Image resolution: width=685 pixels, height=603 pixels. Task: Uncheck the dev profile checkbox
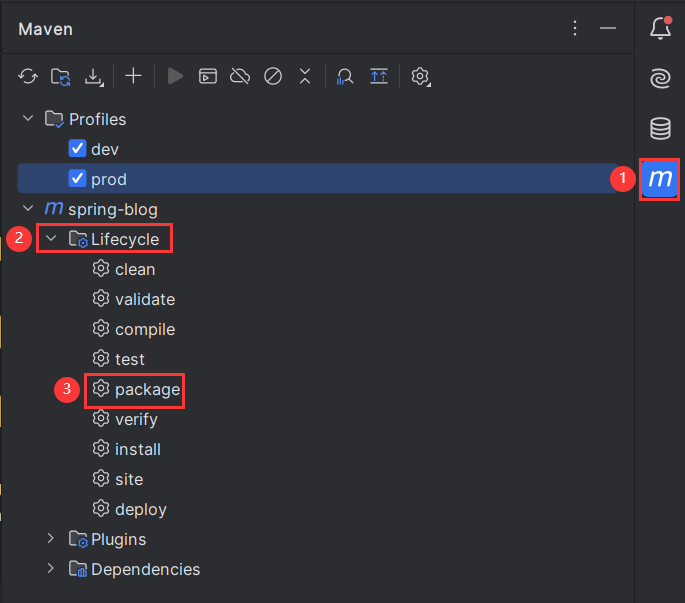77,149
